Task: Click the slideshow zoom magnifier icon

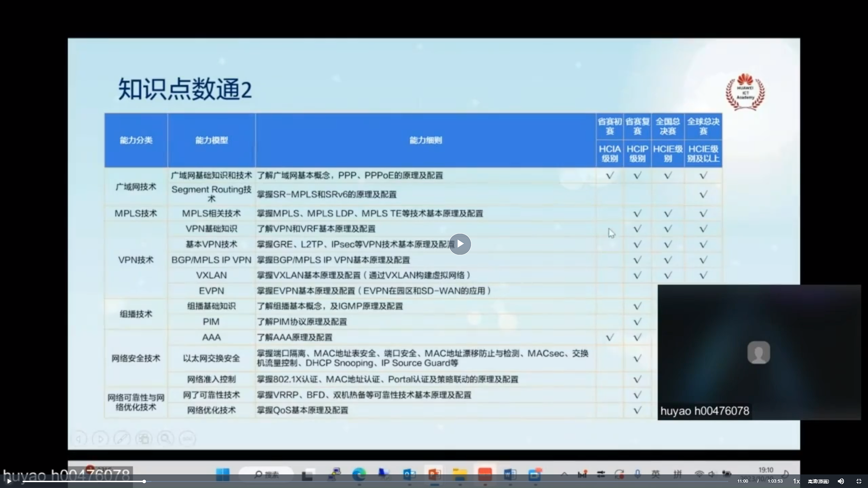Action: (165, 439)
